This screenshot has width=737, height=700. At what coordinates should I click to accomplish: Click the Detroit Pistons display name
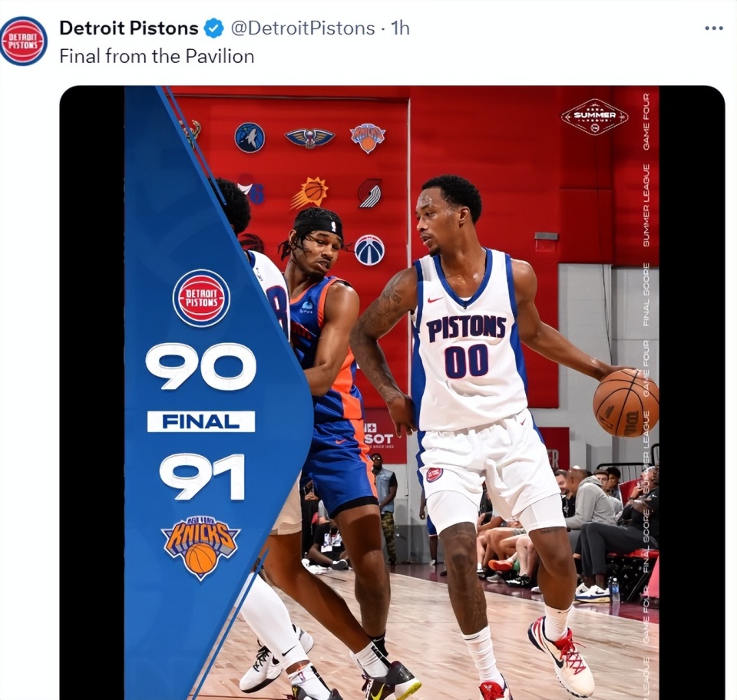(x=128, y=28)
